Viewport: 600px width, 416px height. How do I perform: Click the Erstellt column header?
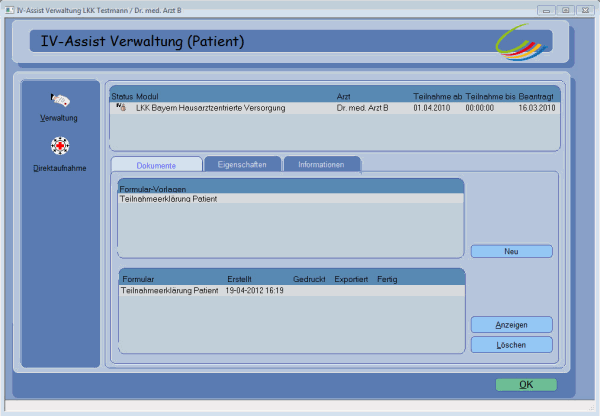coord(240,279)
